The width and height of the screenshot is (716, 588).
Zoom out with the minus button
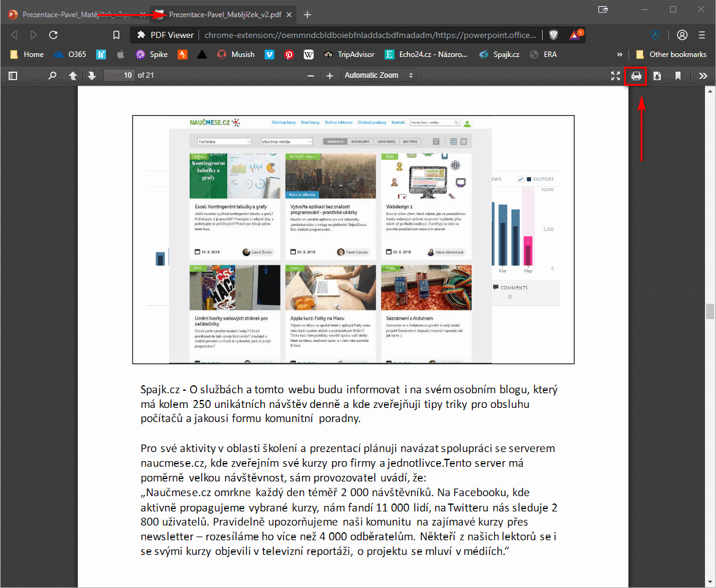[x=311, y=76]
